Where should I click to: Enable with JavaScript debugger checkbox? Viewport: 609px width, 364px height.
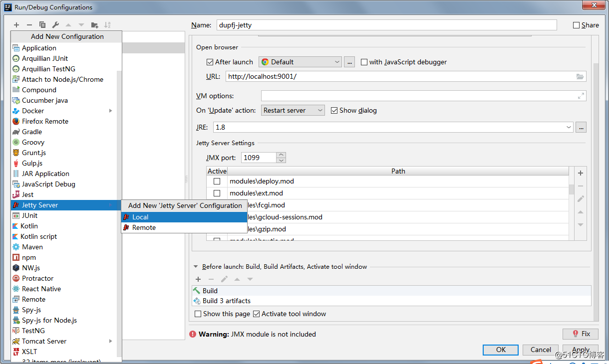364,62
